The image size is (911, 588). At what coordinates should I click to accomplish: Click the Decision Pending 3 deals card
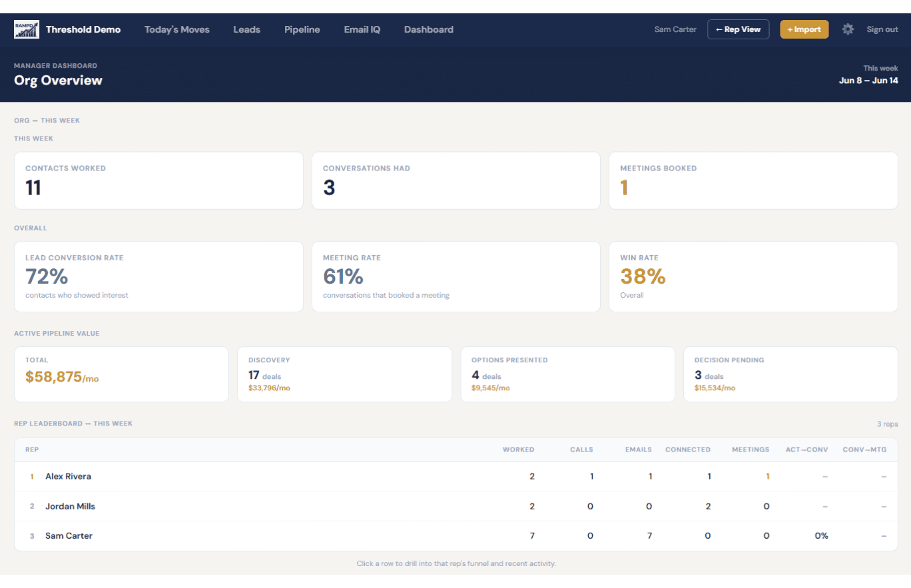click(791, 374)
